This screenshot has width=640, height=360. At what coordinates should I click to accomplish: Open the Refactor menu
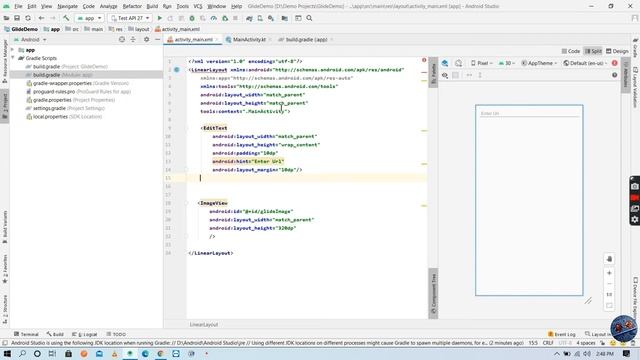[x=132, y=6]
